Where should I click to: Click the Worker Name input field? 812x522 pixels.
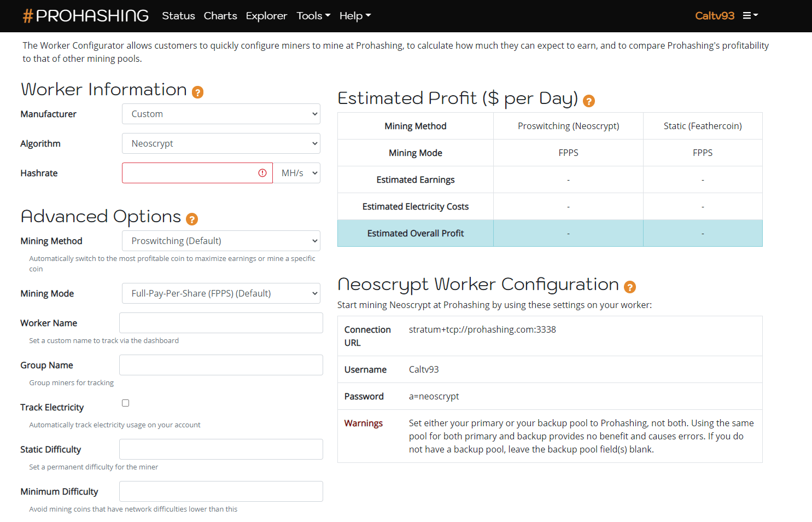tap(221, 323)
